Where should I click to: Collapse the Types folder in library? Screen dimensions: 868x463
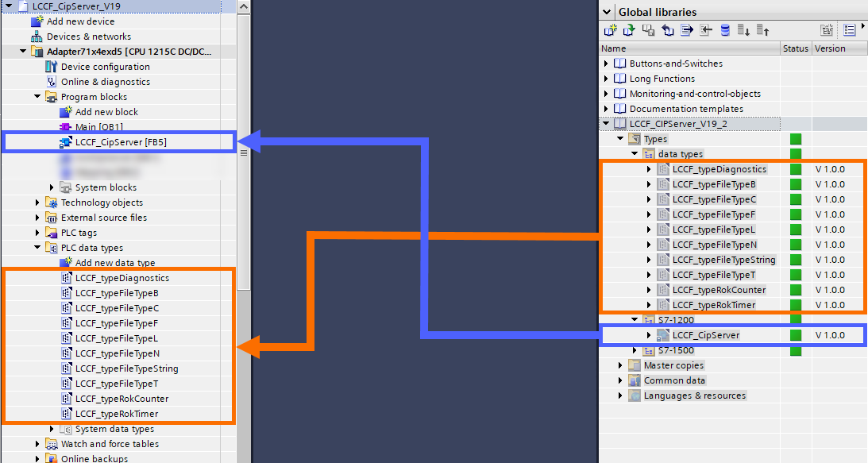[x=620, y=138]
